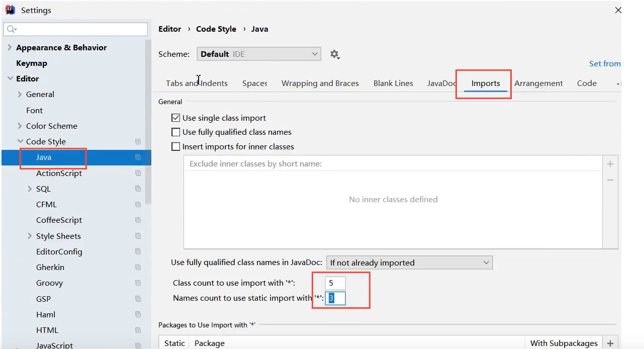Go to the Blank Lines tab
The width and height of the screenshot is (644, 349).
coord(393,83)
